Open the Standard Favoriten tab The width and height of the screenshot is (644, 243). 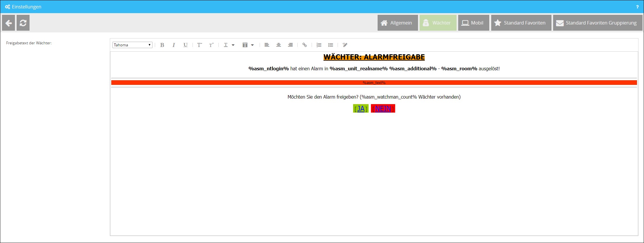521,23
